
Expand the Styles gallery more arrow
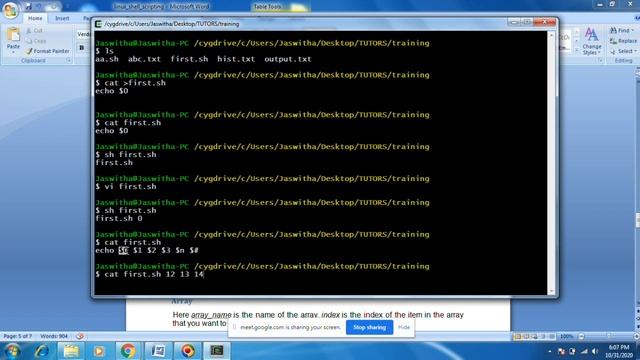point(576,51)
